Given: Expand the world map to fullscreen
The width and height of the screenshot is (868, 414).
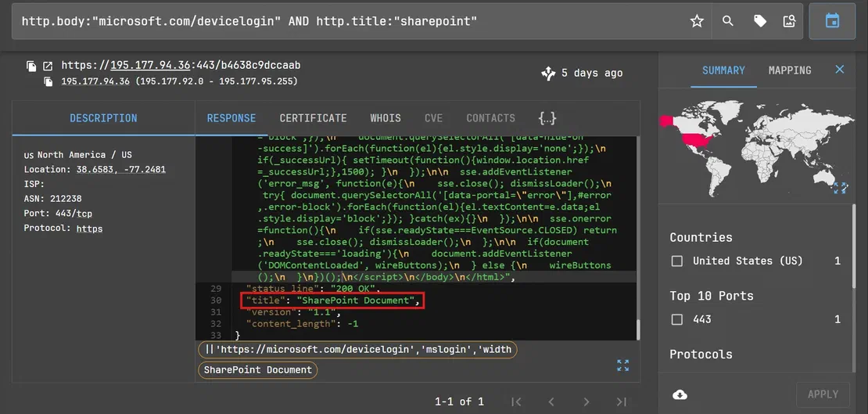Looking at the screenshot, I should click(x=840, y=189).
